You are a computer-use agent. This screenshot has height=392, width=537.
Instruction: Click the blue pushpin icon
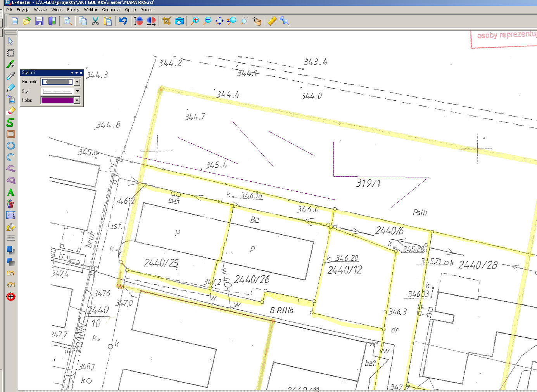(285, 21)
